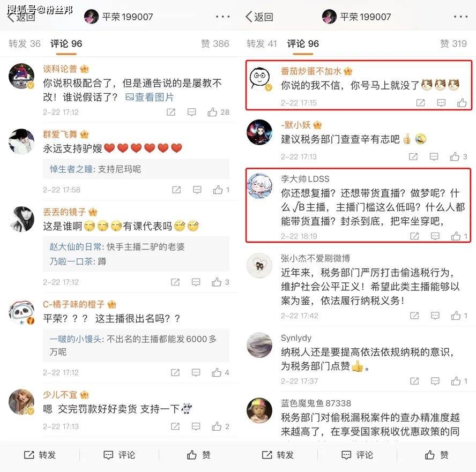Switch to 赞 319 tab
The width and height of the screenshot is (476, 472).
453,44
